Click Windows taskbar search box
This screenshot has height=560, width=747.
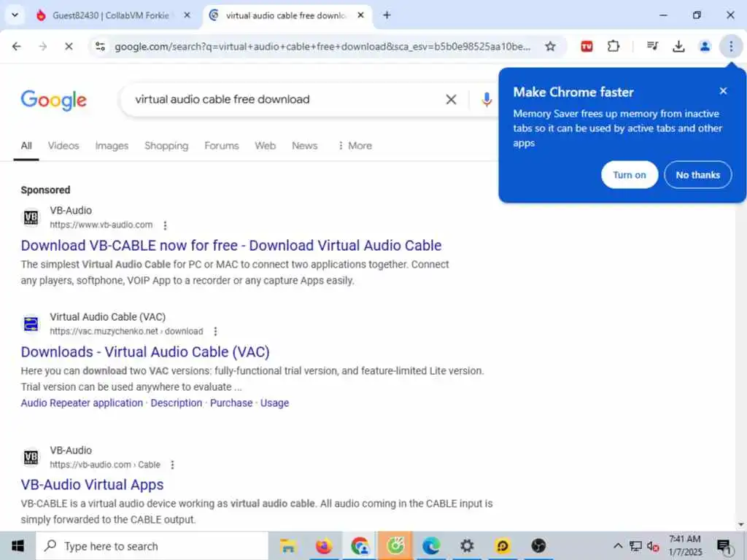pos(152,545)
